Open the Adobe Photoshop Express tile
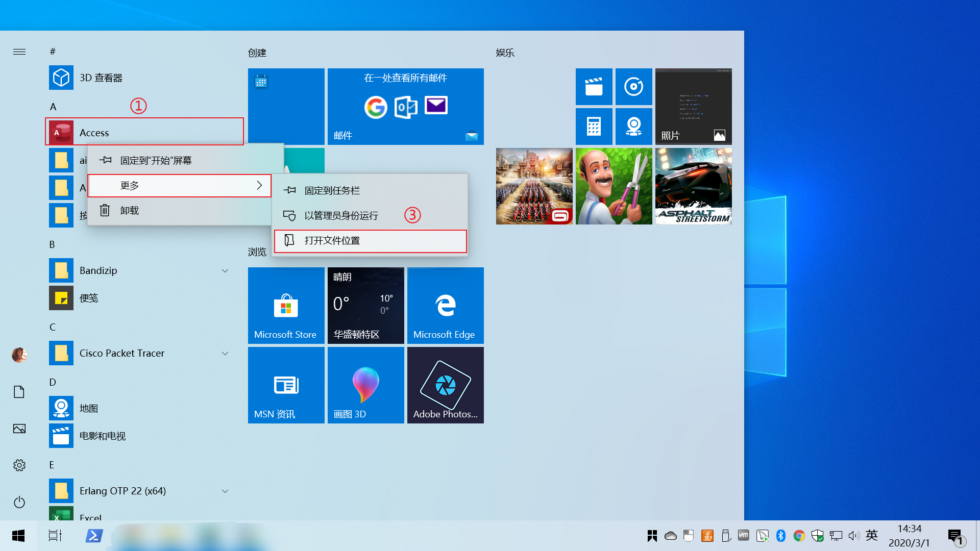This screenshot has width=980, height=551. click(445, 385)
